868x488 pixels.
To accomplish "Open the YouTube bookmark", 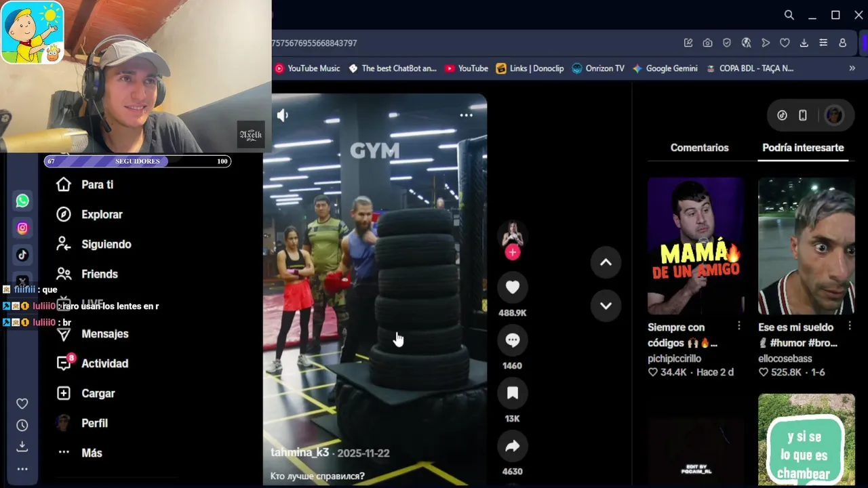I will 467,68.
